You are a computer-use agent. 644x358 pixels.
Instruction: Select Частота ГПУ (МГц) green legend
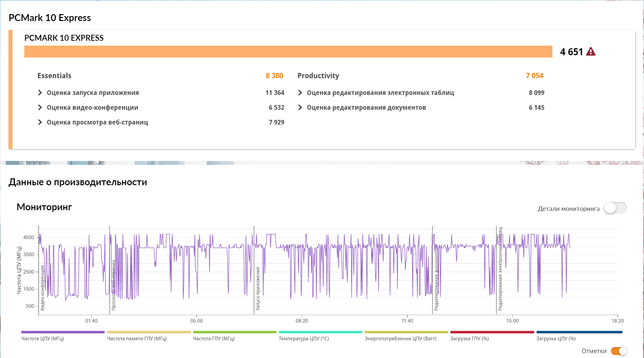coord(234,332)
